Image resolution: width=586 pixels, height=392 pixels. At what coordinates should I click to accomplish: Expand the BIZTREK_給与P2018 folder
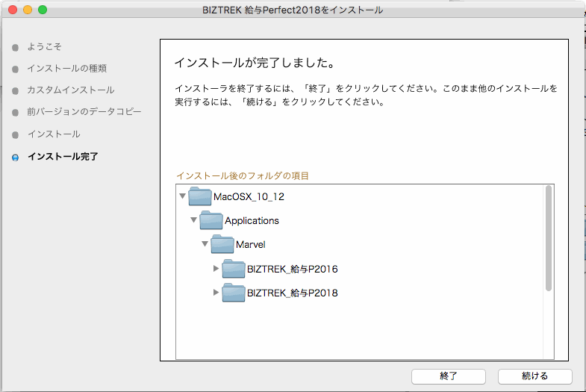(216, 293)
